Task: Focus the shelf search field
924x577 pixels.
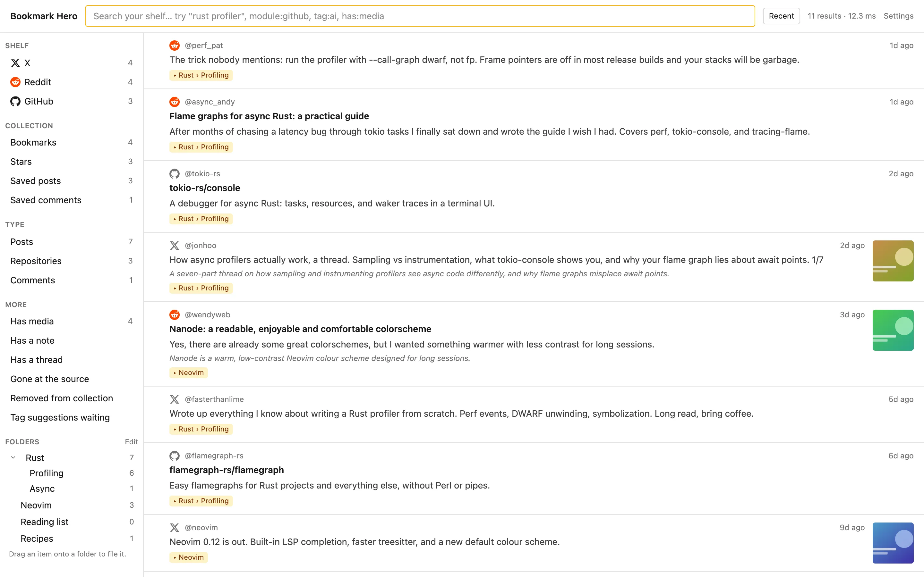Action: tap(420, 16)
